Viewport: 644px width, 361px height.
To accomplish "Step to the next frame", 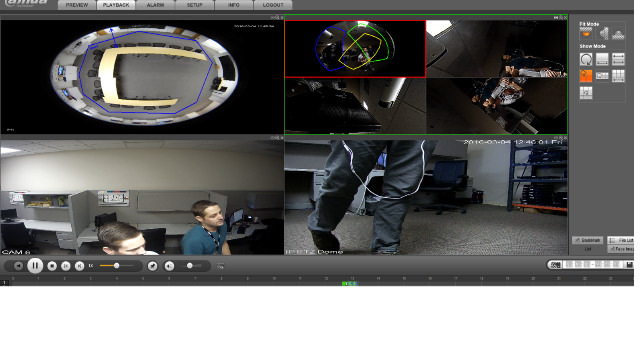I will click(x=80, y=266).
